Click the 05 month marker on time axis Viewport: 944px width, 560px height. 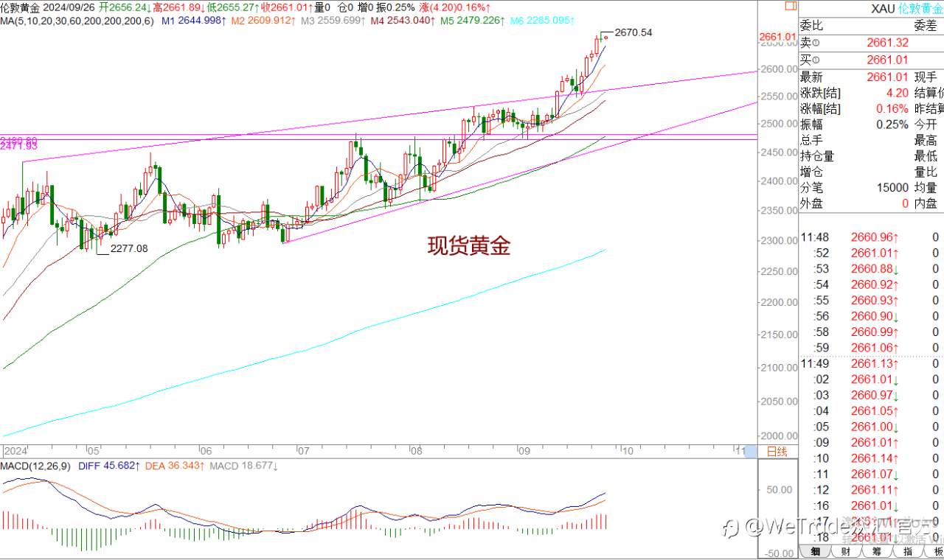pos(94,451)
